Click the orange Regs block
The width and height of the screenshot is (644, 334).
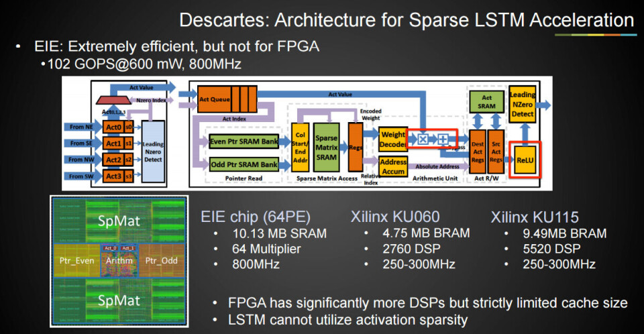coord(356,147)
